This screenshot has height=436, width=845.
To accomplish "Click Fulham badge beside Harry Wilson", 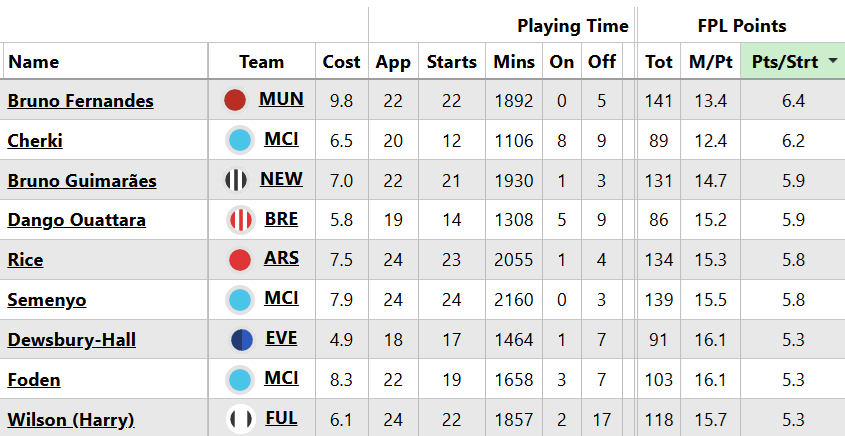I will (x=240, y=419).
